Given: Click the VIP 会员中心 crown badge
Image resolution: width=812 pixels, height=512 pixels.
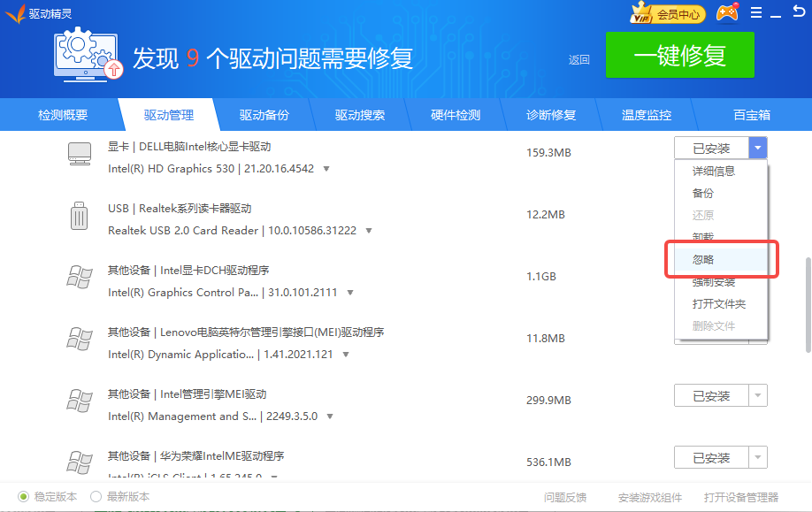Looking at the screenshot, I should point(666,13).
